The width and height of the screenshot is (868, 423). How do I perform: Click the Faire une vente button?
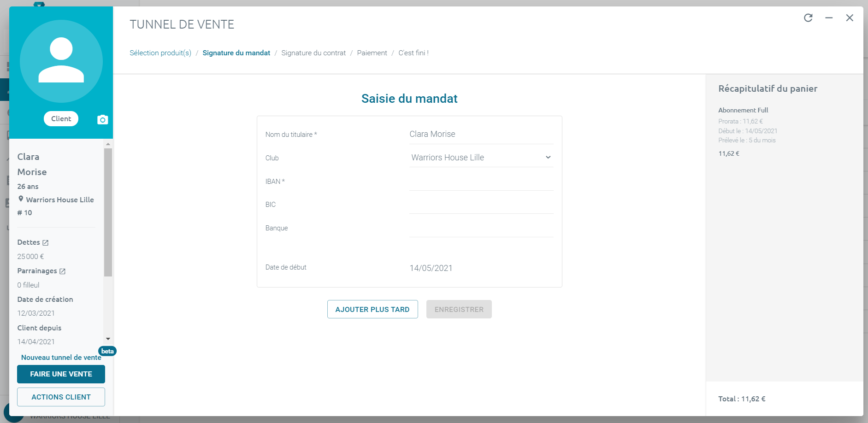(x=61, y=374)
